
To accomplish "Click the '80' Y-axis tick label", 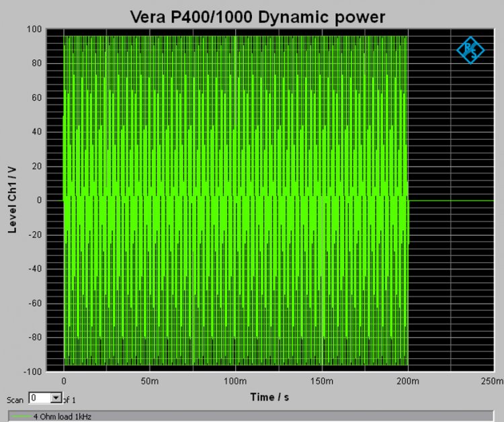I will (x=37, y=63).
